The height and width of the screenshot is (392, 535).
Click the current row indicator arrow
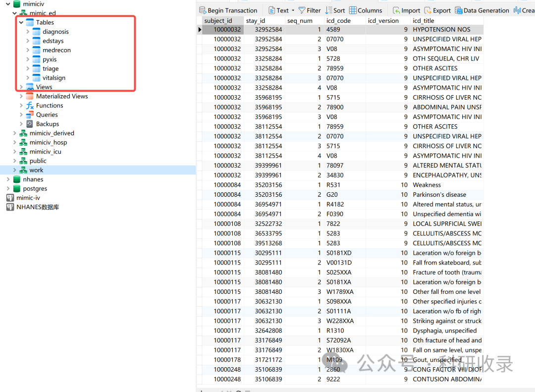pos(200,30)
